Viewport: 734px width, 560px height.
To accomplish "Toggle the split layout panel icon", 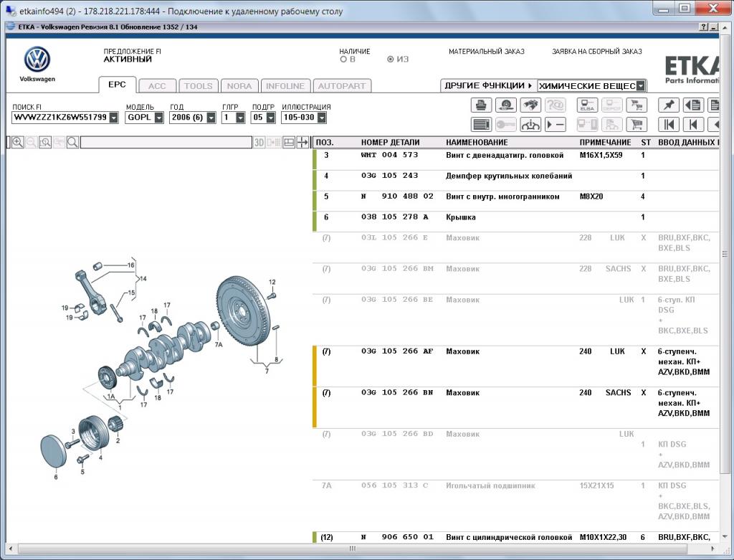I will [289, 143].
